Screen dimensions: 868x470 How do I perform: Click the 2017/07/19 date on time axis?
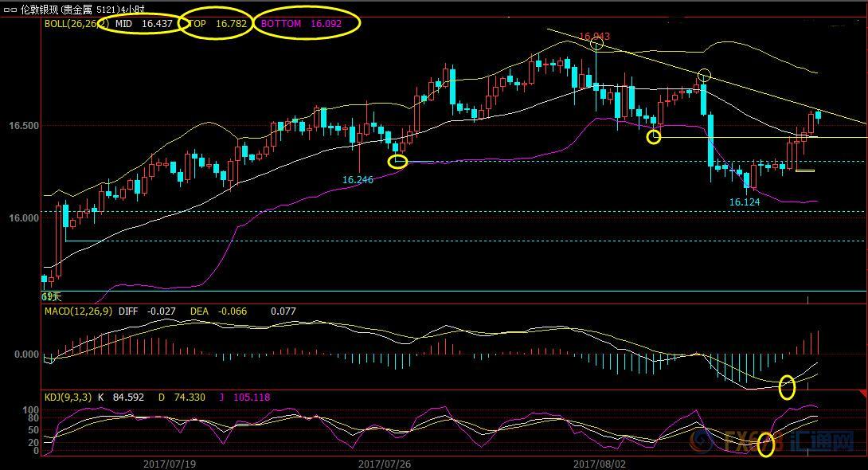tap(170, 463)
